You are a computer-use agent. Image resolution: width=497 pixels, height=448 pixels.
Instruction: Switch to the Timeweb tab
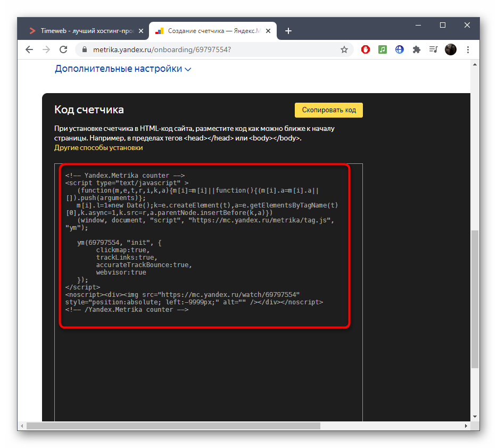coord(85,31)
